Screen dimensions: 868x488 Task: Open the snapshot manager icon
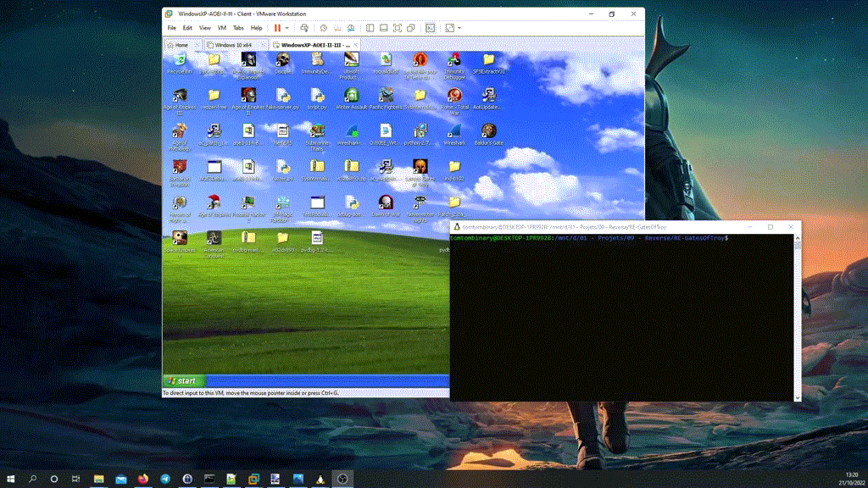pos(351,28)
